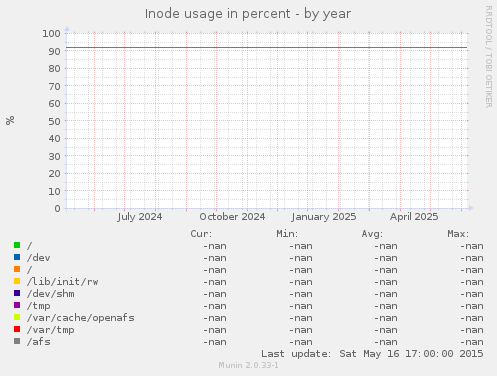This screenshot has height=376, width=497.
Task: Select the /lib/init/rw legend label
Action: [x=63, y=282]
